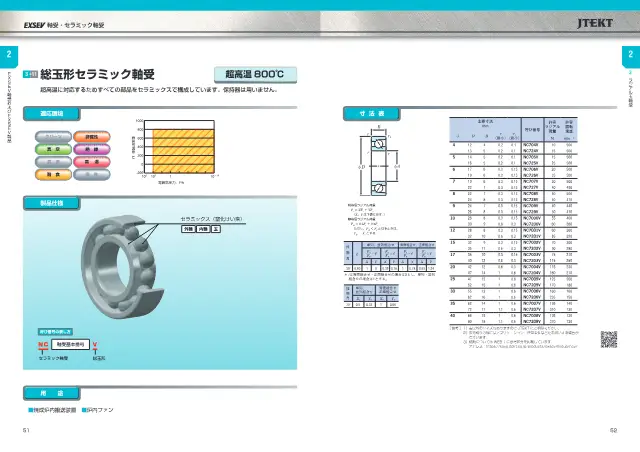Click page number 51
The width and height of the screenshot is (640, 452).
27,430
